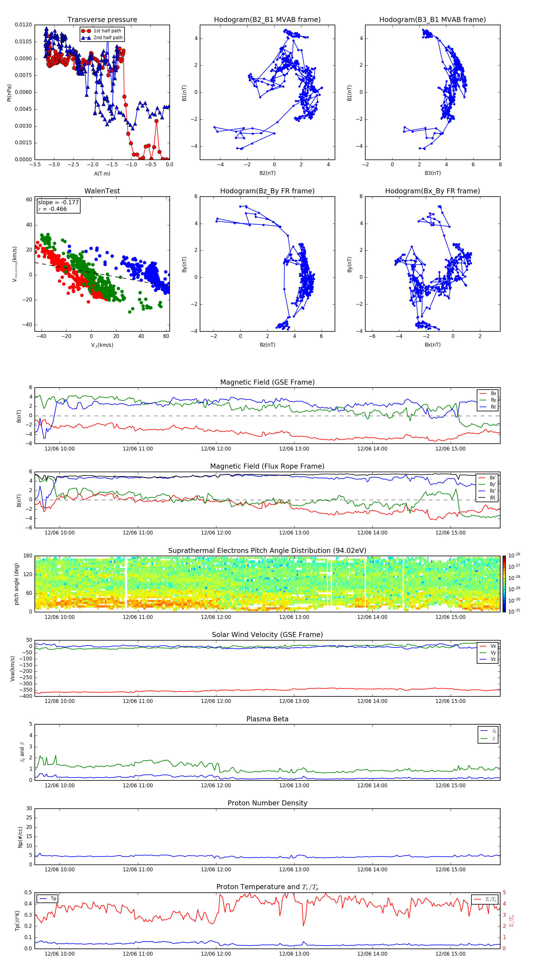Click 'slope = -0.177' annotation

point(58,203)
